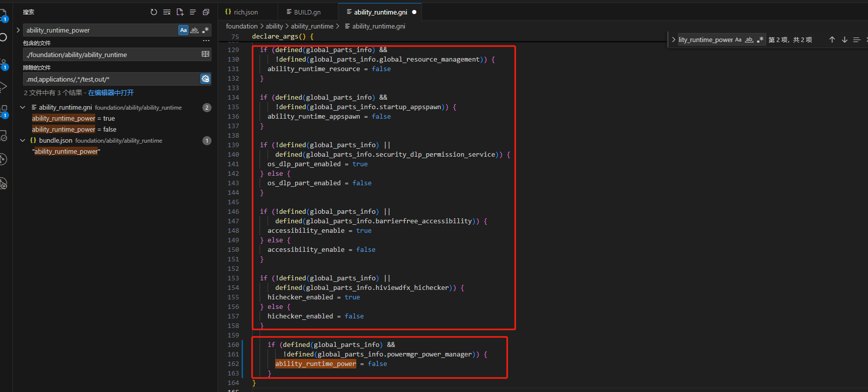Open Run and Debug view

pos(4,87)
